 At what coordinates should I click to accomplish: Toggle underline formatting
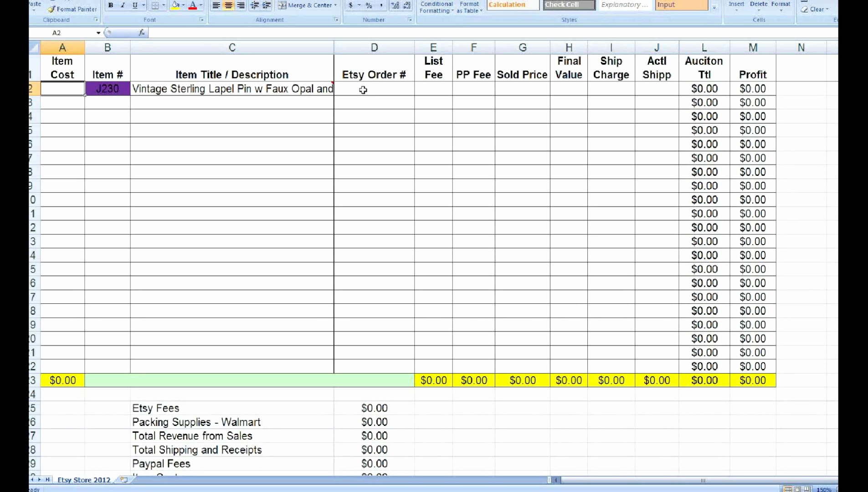coord(135,5)
